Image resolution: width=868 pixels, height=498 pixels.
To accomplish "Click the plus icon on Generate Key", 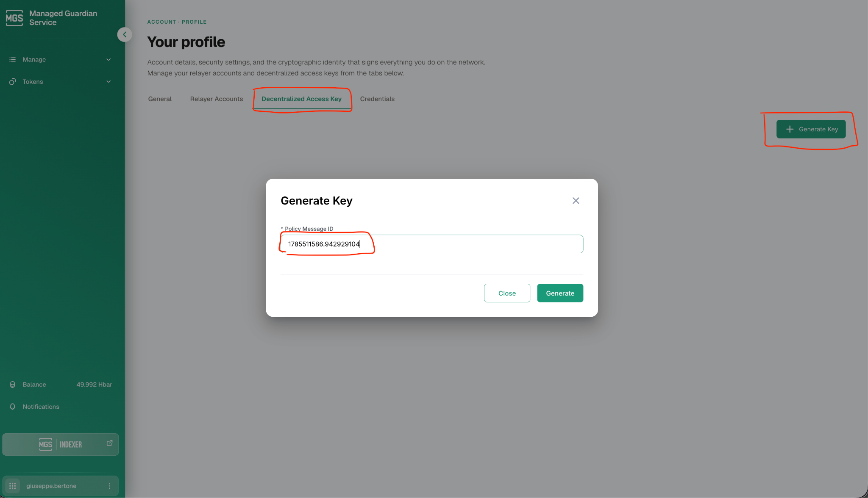I will click(790, 129).
